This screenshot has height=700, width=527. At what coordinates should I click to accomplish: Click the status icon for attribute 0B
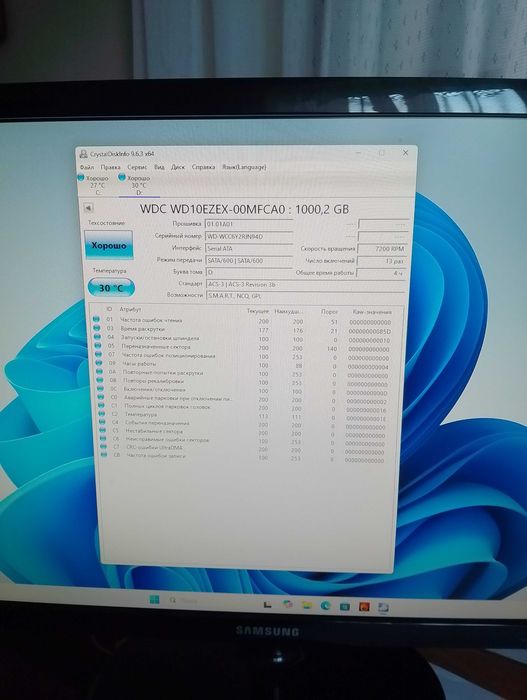coord(100,380)
